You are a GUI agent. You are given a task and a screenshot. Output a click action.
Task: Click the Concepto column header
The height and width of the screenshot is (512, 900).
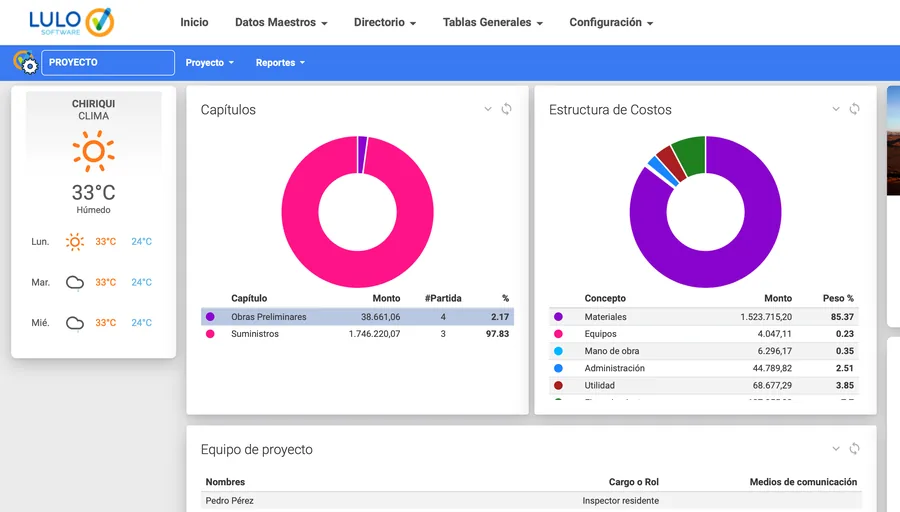pyautogui.click(x=605, y=298)
